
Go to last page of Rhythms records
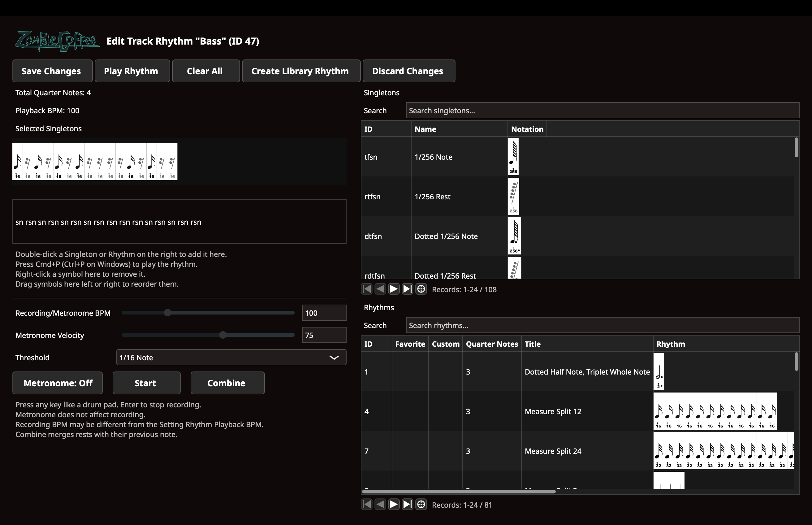click(407, 504)
